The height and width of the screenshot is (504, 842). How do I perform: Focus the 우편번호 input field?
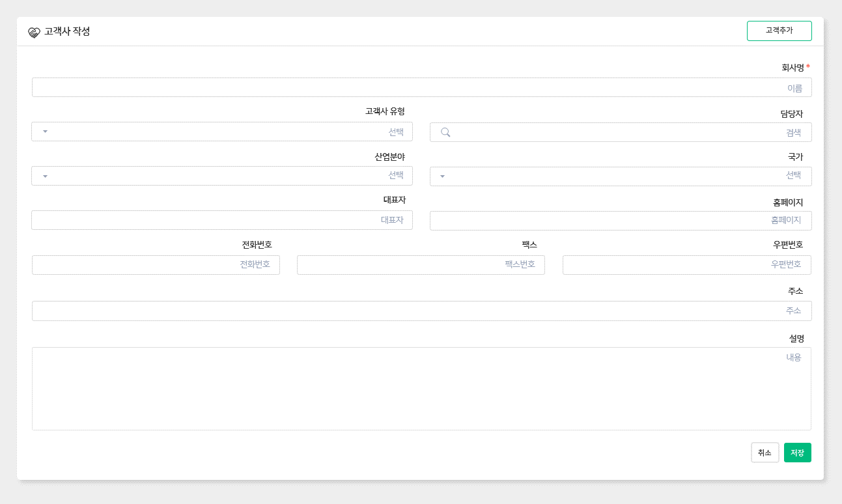687,265
